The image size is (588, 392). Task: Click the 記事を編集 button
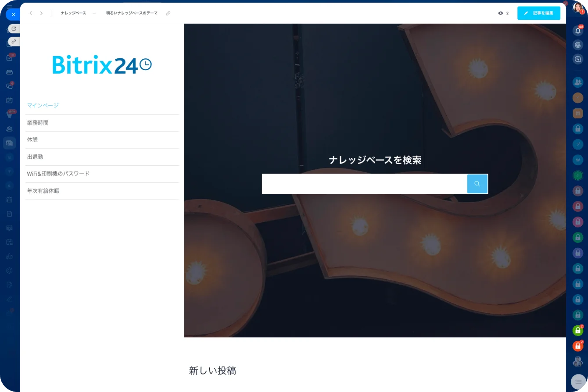click(x=539, y=13)
